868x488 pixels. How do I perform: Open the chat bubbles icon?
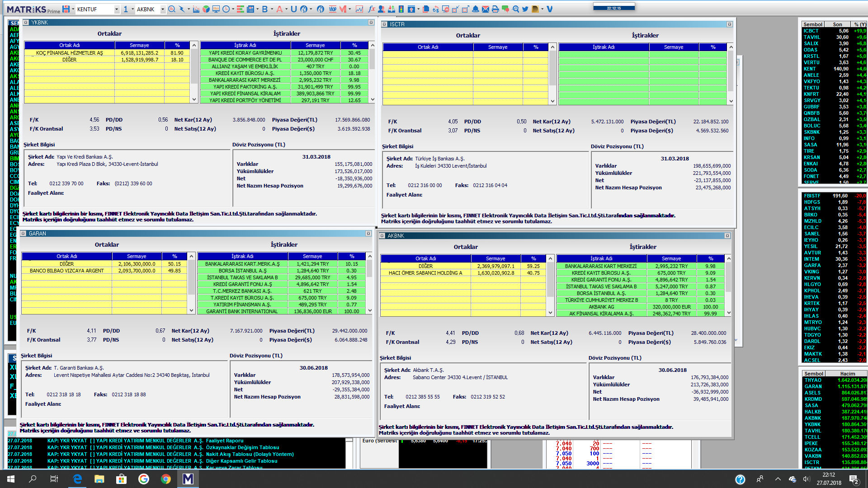tap(505, 9)
